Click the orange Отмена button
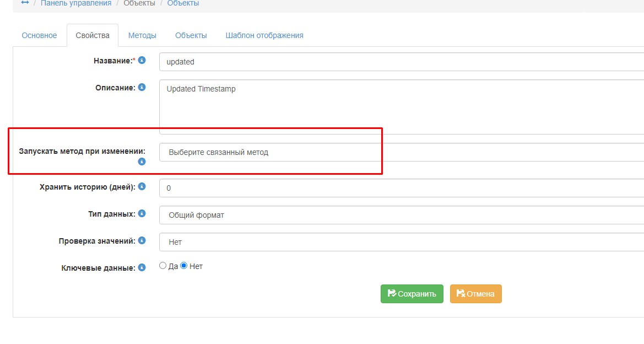The height and width of the screenshot is (344, 644). pyautogui.click(x=475, y=294)
